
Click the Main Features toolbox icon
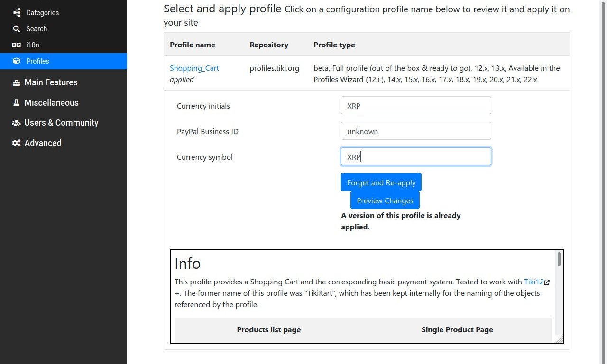pos(16,82)
